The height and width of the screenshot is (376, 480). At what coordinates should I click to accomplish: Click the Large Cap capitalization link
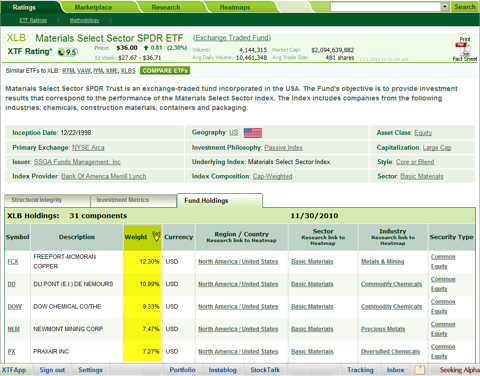click(437, 147)
